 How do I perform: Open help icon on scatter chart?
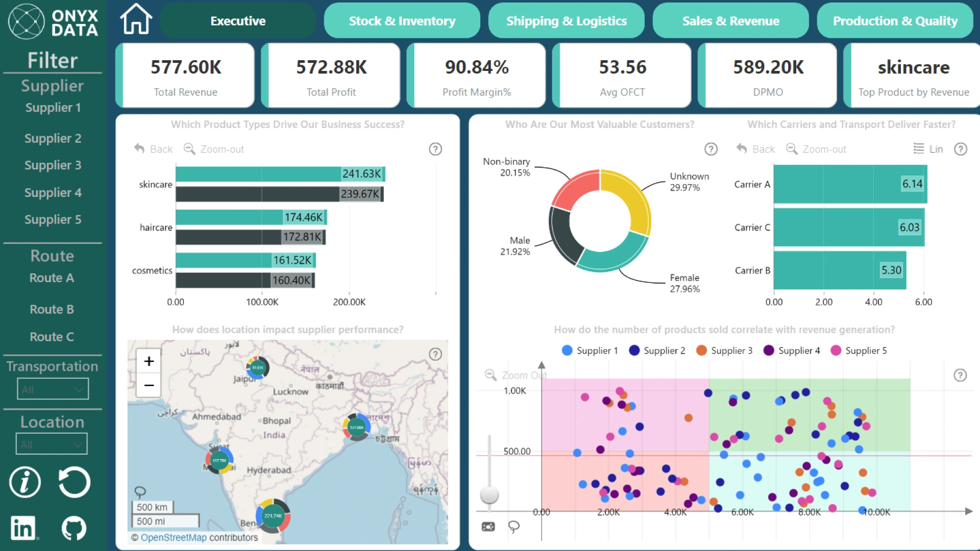click(960, 375)
